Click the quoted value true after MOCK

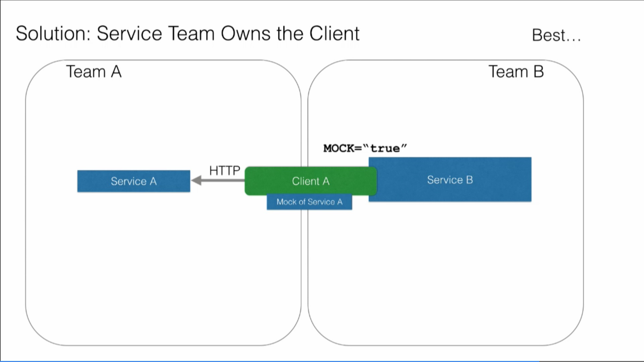385,148
